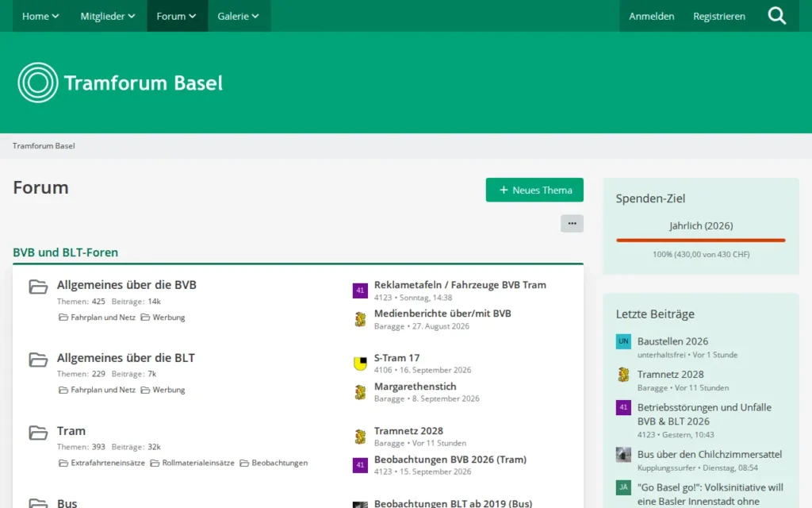
Task: Open thread Beobachtungen BLT ab 2019 (Bus)
Action: click(x=453, y=503)
